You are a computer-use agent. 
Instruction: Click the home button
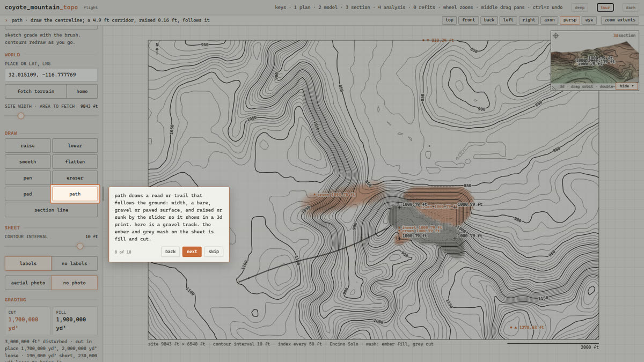[82, 91]
